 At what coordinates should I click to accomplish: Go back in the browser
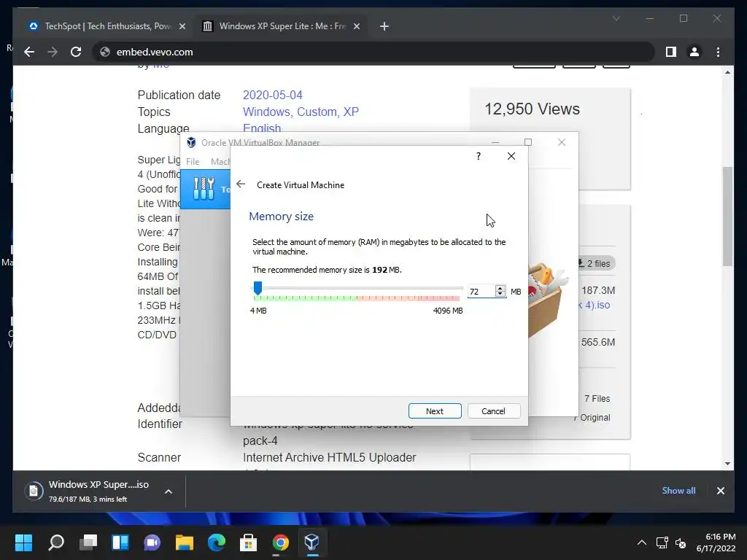29,52
